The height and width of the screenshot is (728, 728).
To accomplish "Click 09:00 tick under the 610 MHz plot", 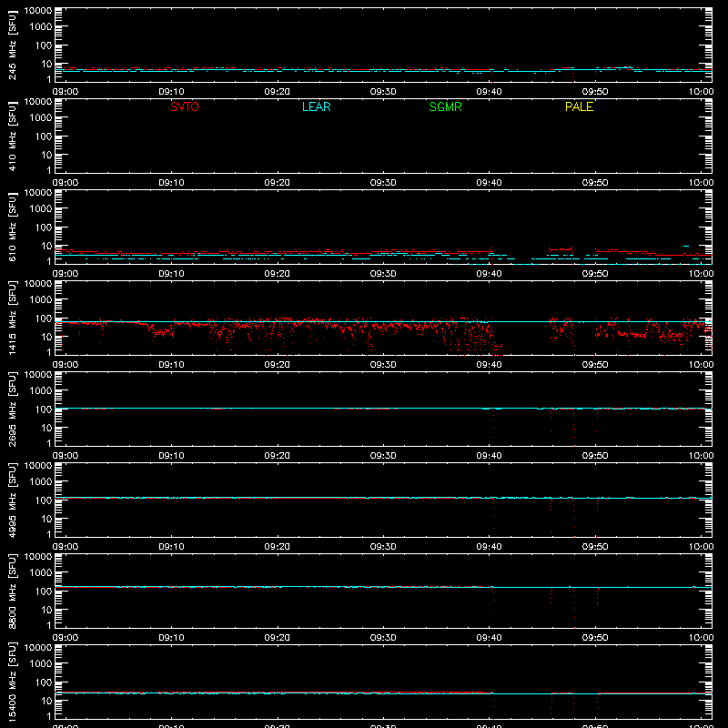I will (65, 274).
